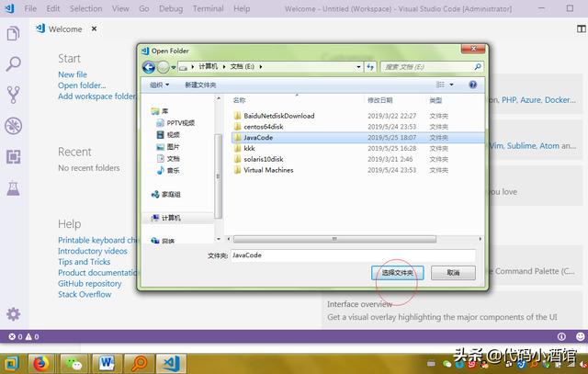Click the navigation pane vertical scrollbar

pyautogui.click(x=218, y=176)
